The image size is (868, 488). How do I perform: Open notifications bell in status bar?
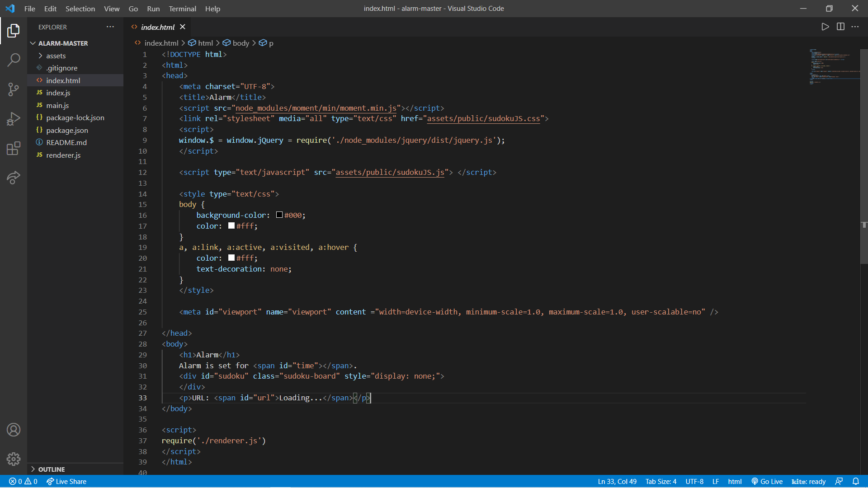pos(856,481)
